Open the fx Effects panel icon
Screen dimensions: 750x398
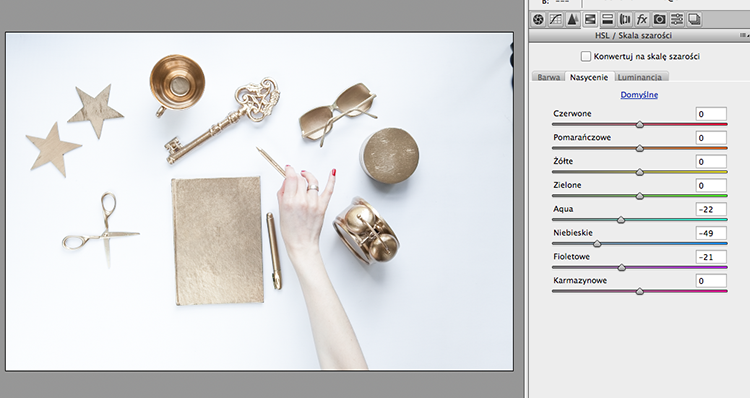pos(642,20)
